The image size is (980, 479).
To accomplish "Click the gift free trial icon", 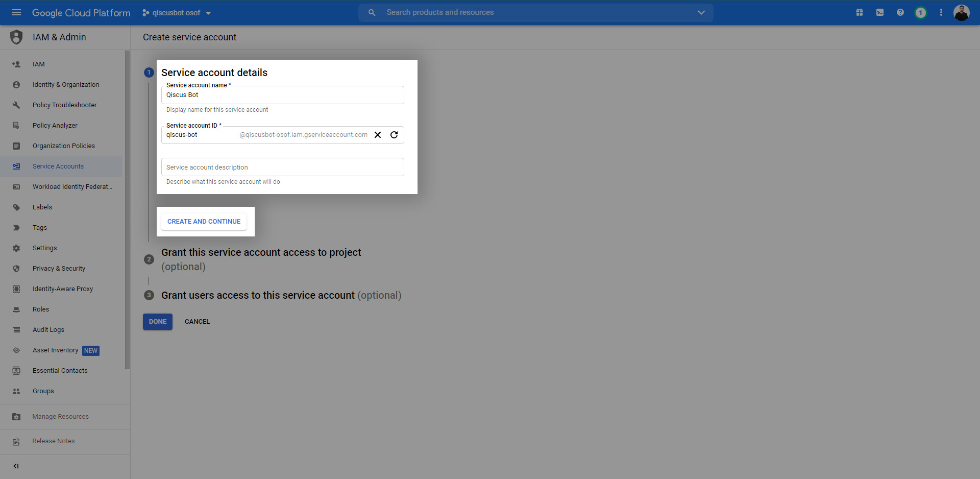I will [x=860, y=12].
